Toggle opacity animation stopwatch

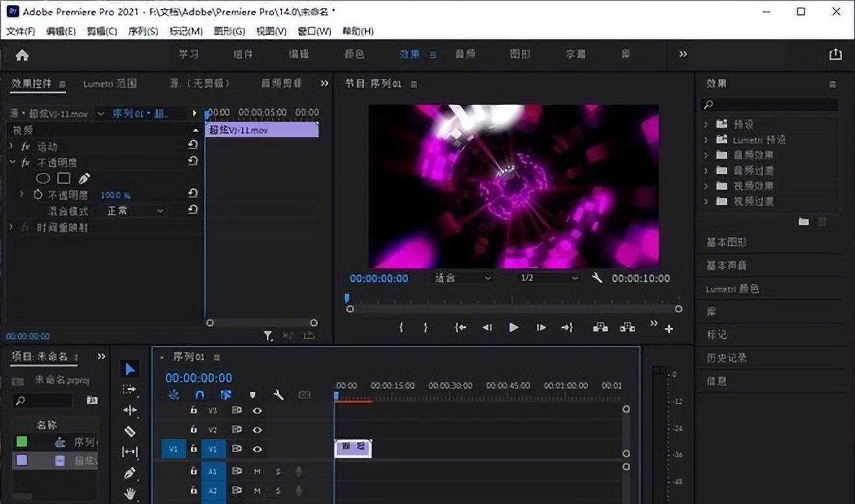tap(38, 194)
